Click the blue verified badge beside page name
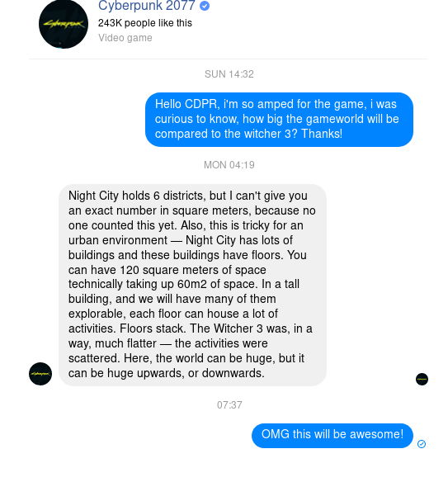The width and height of the screenshot is (448, 482). (205, 6)
